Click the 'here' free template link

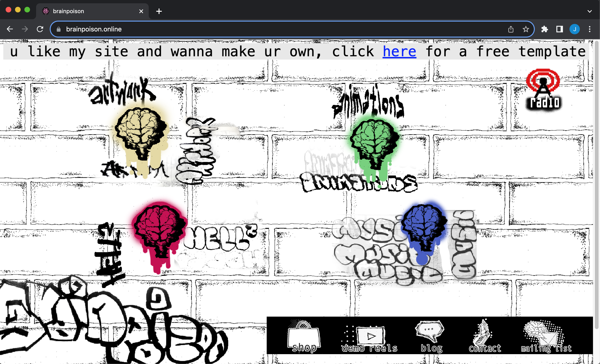coord(399,52)
